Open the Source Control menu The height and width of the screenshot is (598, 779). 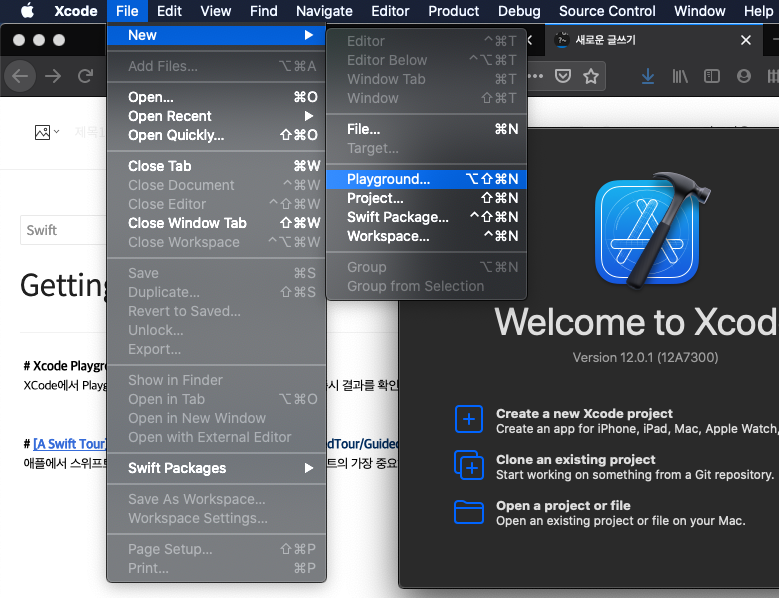pos(607,10)
